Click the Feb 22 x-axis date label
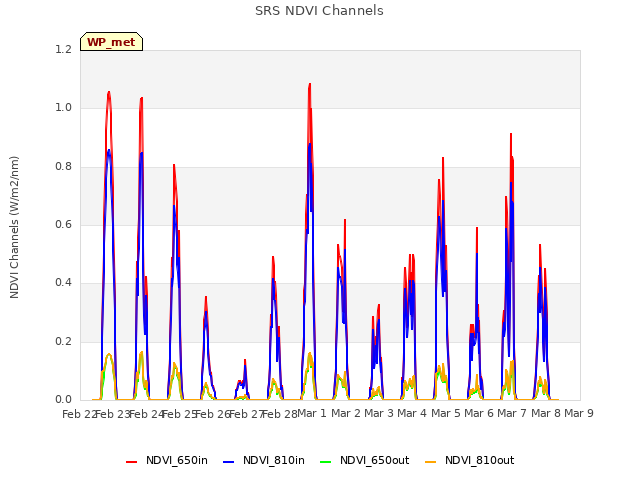Image resolution: width=640 pixels, height=480 pixels. point(79,414)
